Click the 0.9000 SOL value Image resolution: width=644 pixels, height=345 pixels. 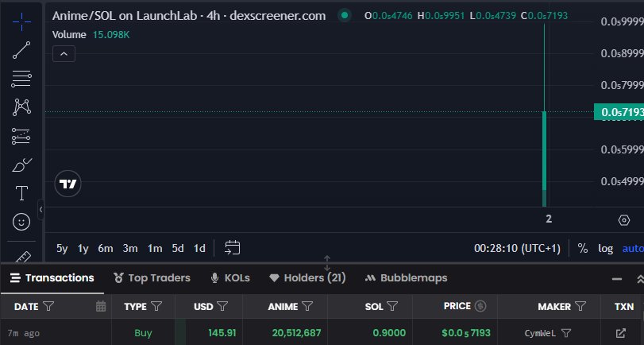[389, 333]
